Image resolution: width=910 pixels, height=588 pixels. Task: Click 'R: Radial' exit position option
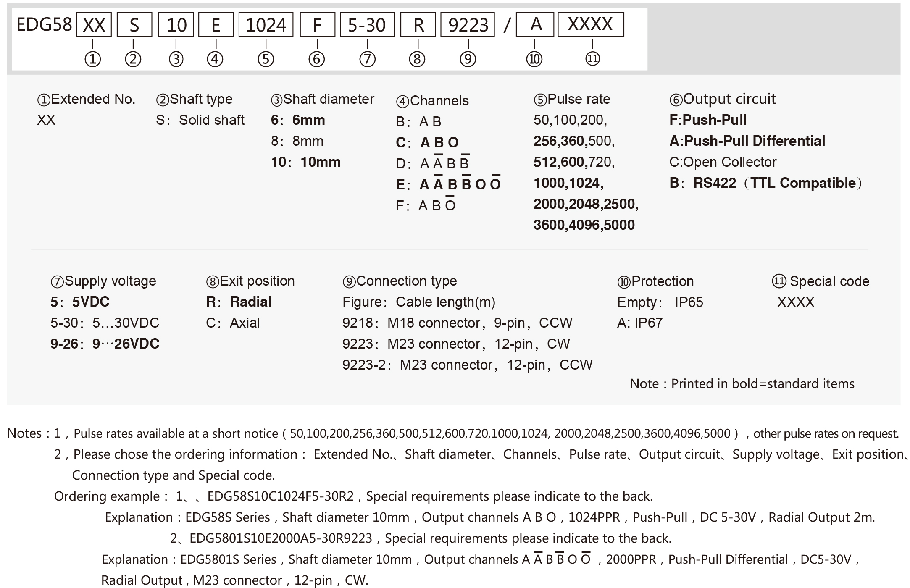coord(239,302)
